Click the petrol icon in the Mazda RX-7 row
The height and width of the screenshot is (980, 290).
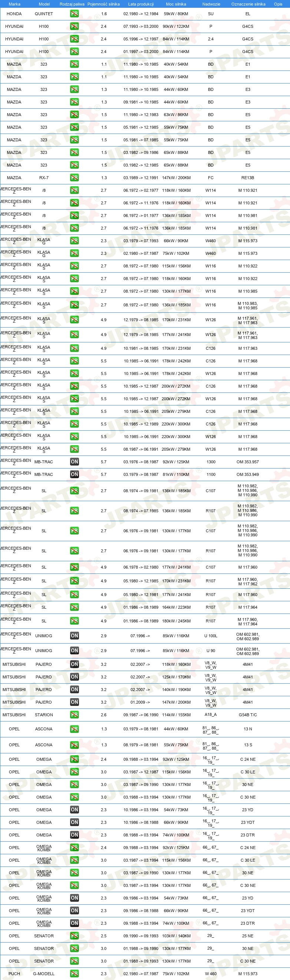[74, 178]
